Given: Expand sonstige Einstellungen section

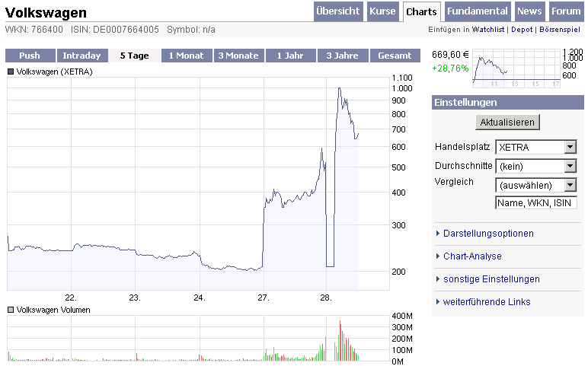Looking at the screenshot, I should pyautogui.click(x=491, y=279).
